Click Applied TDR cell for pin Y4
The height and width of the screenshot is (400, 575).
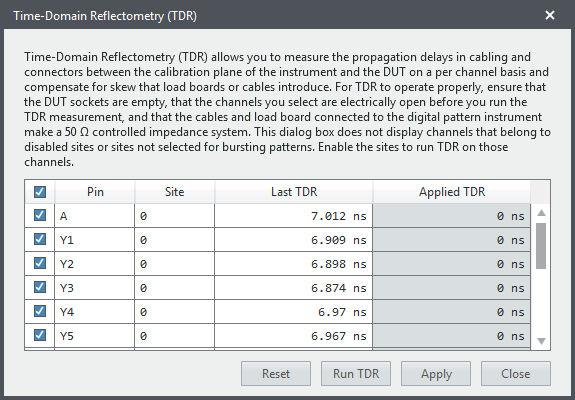[451, 312]
